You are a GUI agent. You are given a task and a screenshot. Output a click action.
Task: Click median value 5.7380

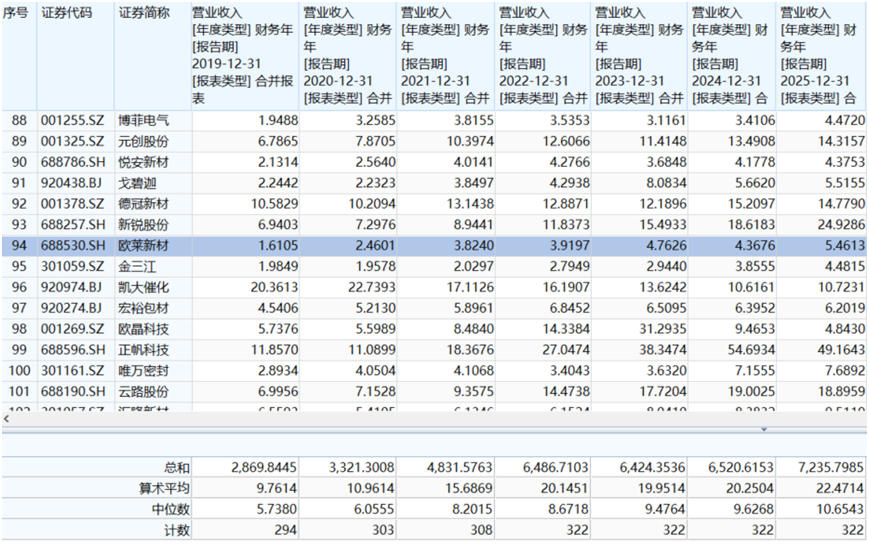point(277,509)
